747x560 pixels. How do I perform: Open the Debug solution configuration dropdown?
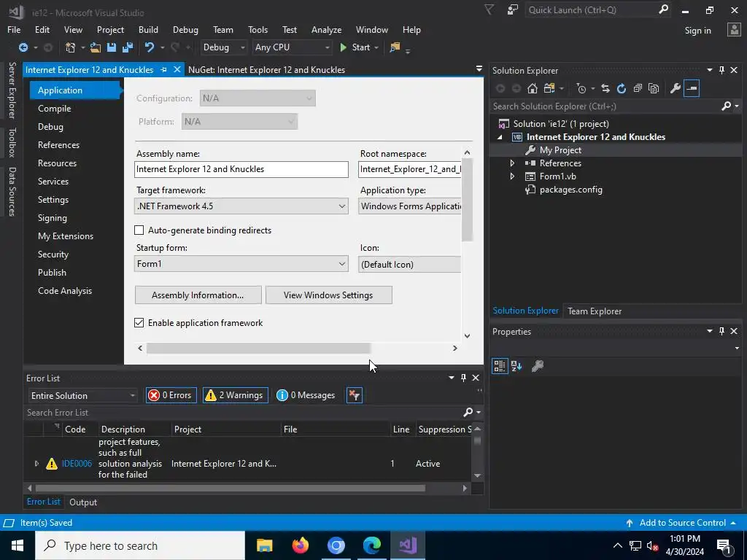click(x=223, y=47)
